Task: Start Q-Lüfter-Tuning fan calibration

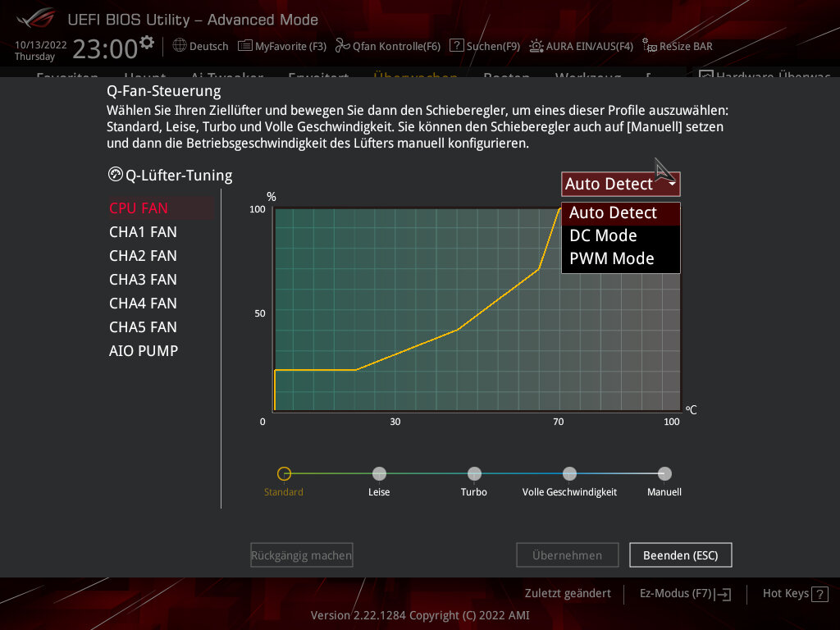Action: click(x=171, y=176)
